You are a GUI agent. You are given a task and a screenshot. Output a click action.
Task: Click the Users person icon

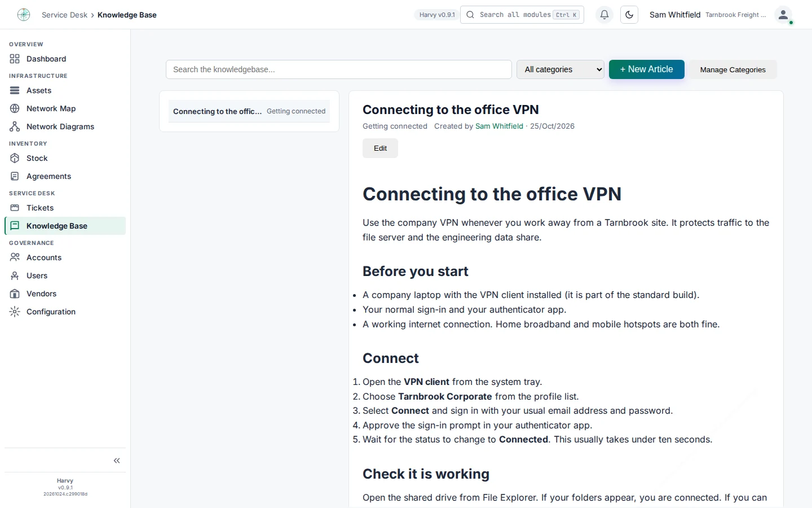tap(15, 275)
